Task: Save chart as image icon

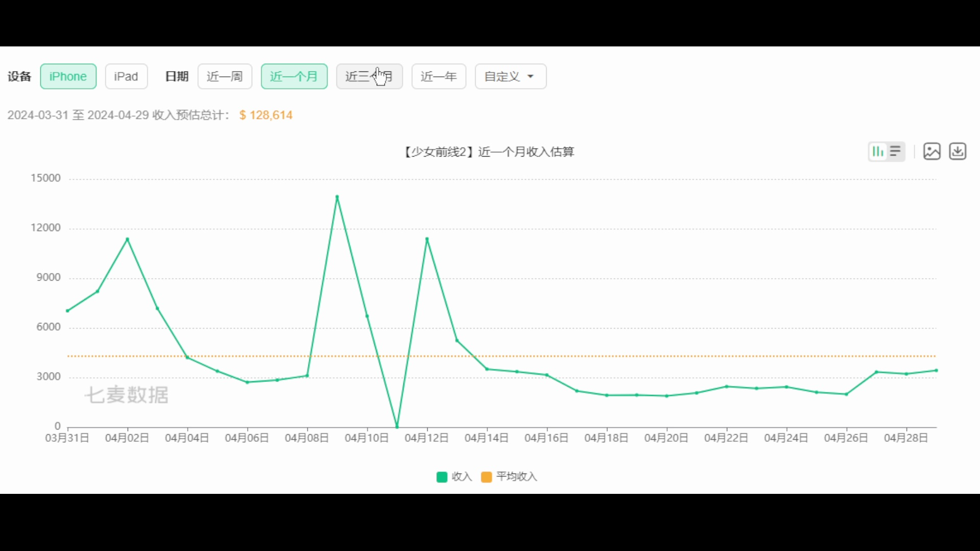Action: click(932, 152)
